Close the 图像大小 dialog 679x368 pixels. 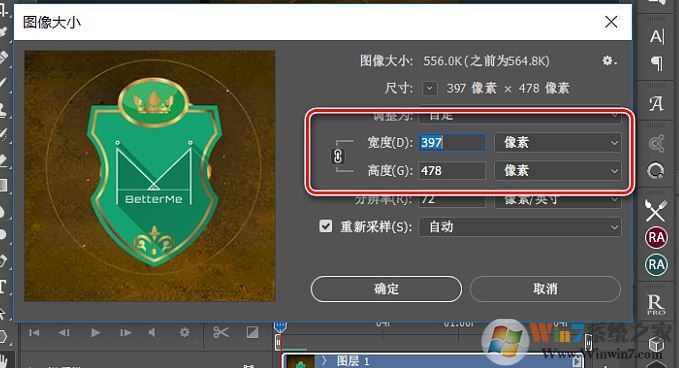coord(611,22)
